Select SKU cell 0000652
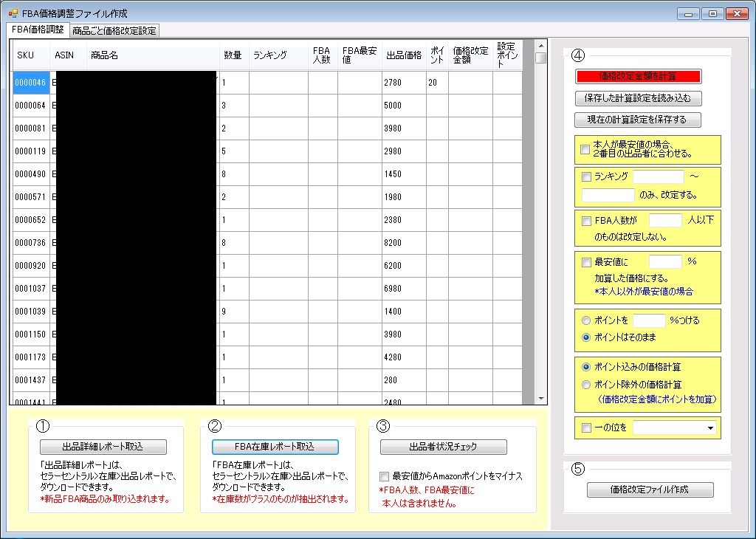The width and height of the screenshot is (756, 539). pyautogui.click(x=31, y=220)
